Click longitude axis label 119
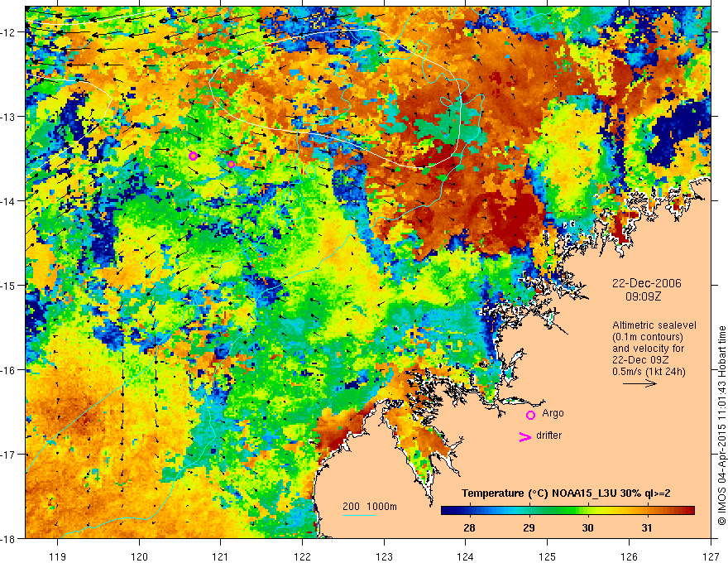This screenshot has height=563, width=728. pos(58,556)
